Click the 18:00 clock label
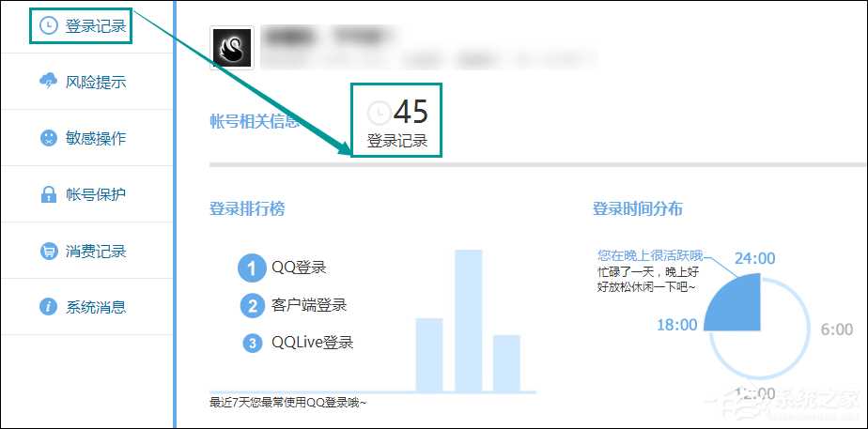Image resolution: width=868 pixels, height=429 pixels. pos(677,325)
